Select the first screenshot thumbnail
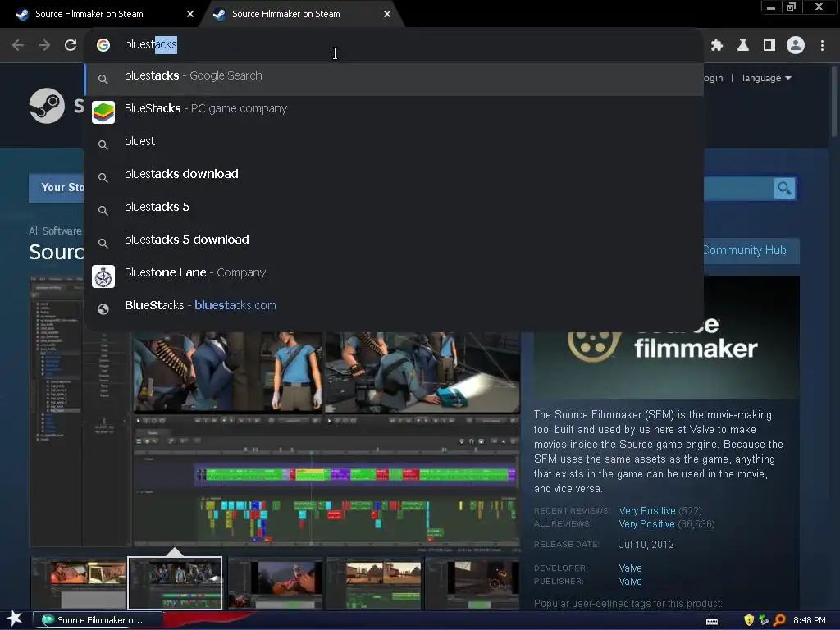The width and height of the screenshot is (840, 630). pos(78,583)
